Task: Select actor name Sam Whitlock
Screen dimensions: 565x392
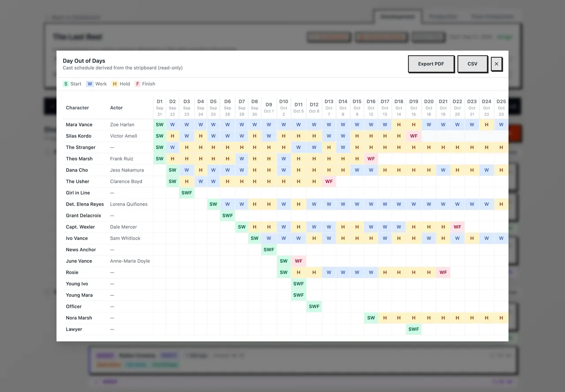Action: pyautogui.click(x=125, y=239)
